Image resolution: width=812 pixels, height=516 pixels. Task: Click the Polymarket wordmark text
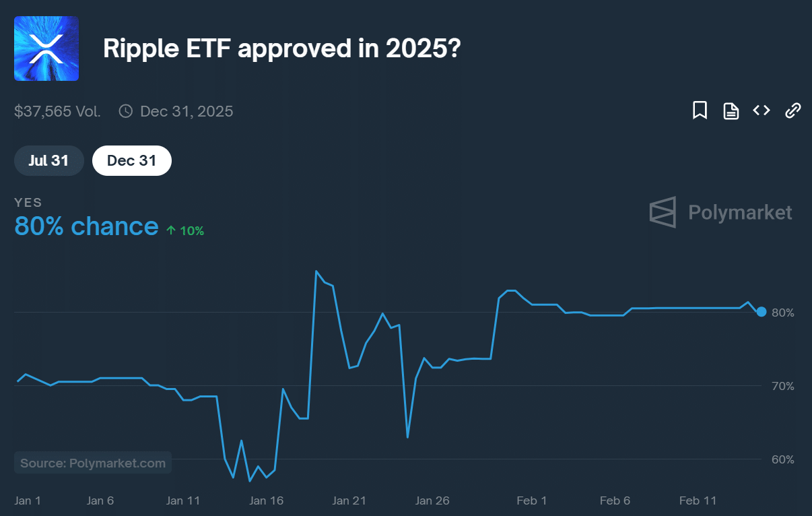click(740, 213)
